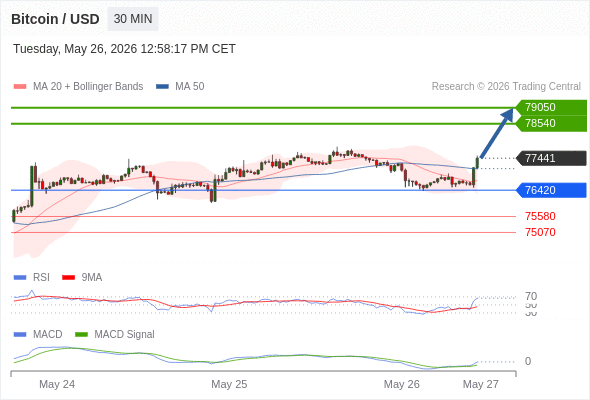This screenshot has width=590, height=400.
Task: Click the red 9MA legend swatch
Action: click(68, 278)
